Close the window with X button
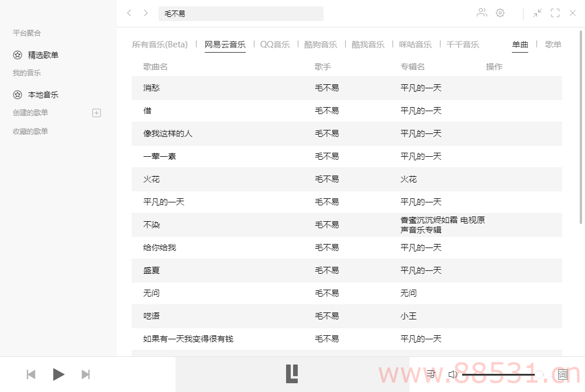 (573, 13)
